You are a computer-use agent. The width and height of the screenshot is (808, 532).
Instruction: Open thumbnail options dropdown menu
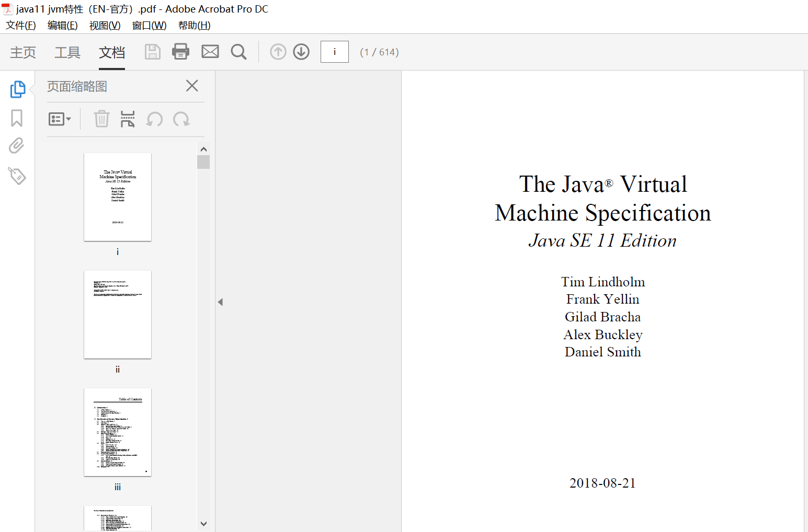pos(60,119)
